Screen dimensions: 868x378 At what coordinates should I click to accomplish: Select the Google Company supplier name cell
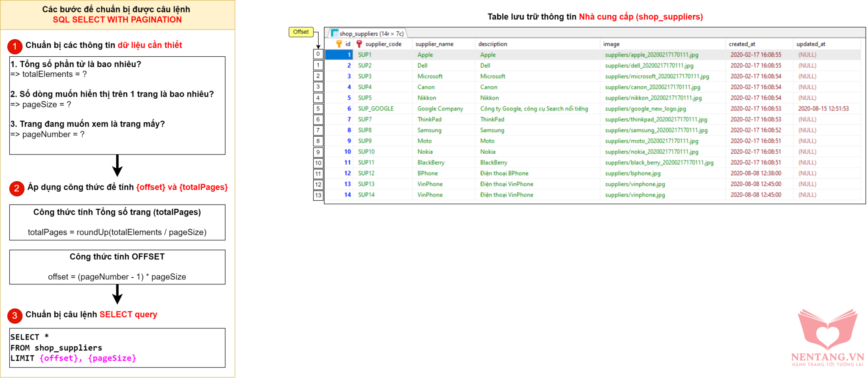click(x=440, y=109)
